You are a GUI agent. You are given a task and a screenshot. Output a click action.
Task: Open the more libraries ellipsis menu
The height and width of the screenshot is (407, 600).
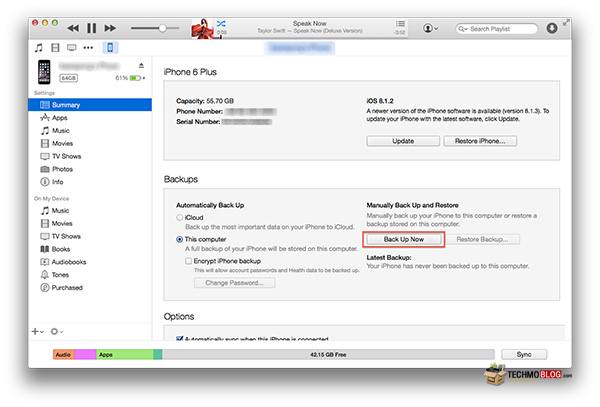coord(88,48)
